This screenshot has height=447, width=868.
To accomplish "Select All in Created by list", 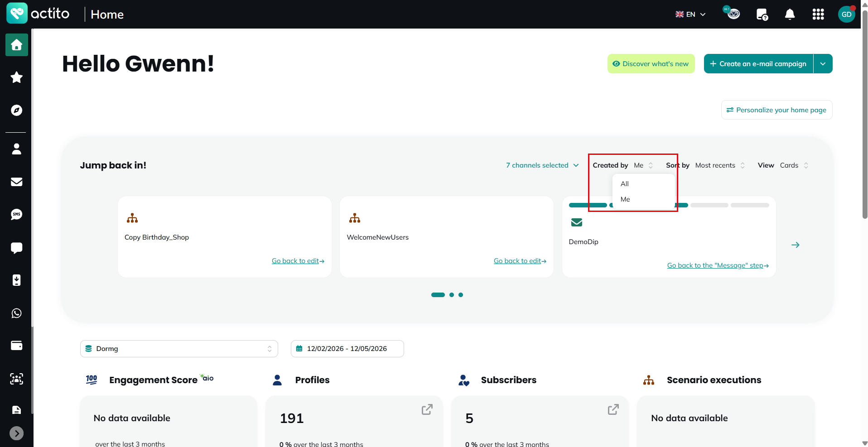I will click(643, 184).
